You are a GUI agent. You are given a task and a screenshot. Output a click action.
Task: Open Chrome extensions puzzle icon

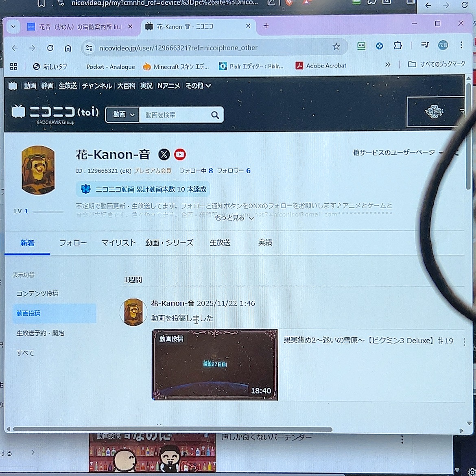coord(397,46)
